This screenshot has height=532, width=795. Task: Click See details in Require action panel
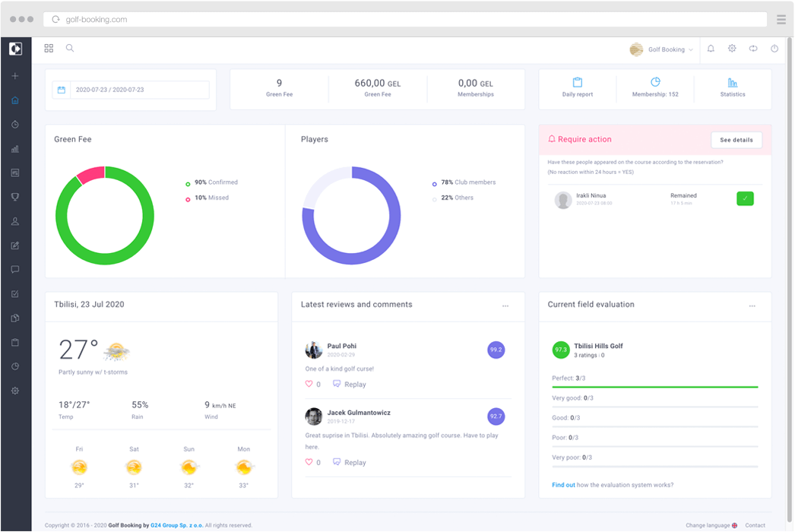click(736, 139)
